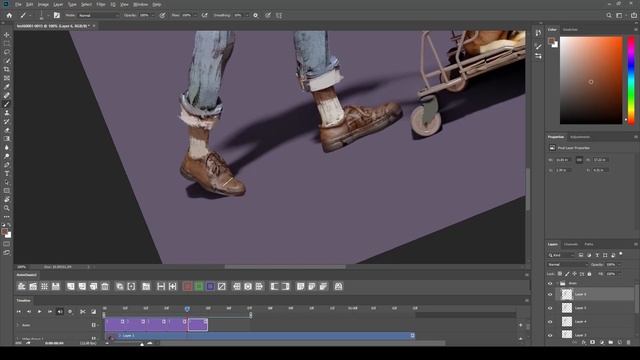
Task: Click the lock all padlock icon
Action: point(589,274)
